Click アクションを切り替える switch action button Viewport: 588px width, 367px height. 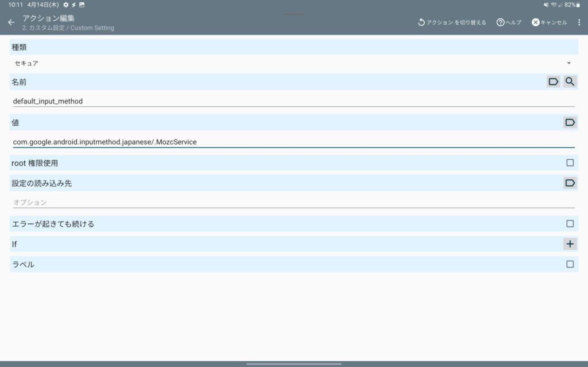[452, 22]
